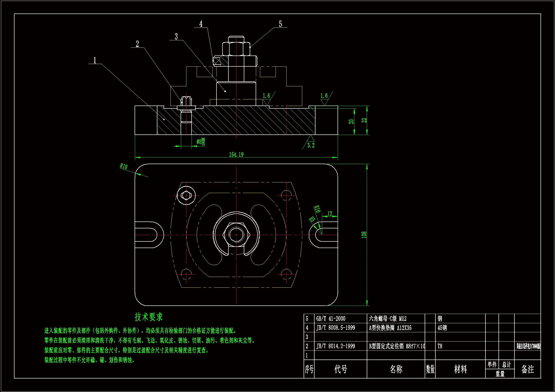Viewport: 555px width, 392px height.
Task: Select the JB/T 8008.5-1999 table cell
Action: coord(335,328)
